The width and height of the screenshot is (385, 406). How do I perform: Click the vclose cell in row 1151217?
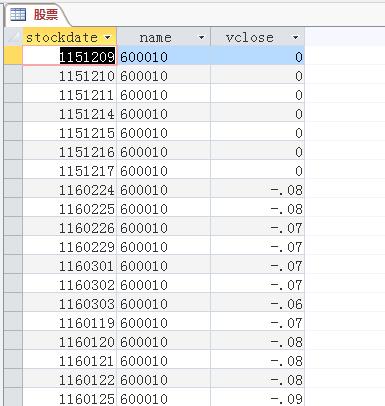[x=257, y=170]
